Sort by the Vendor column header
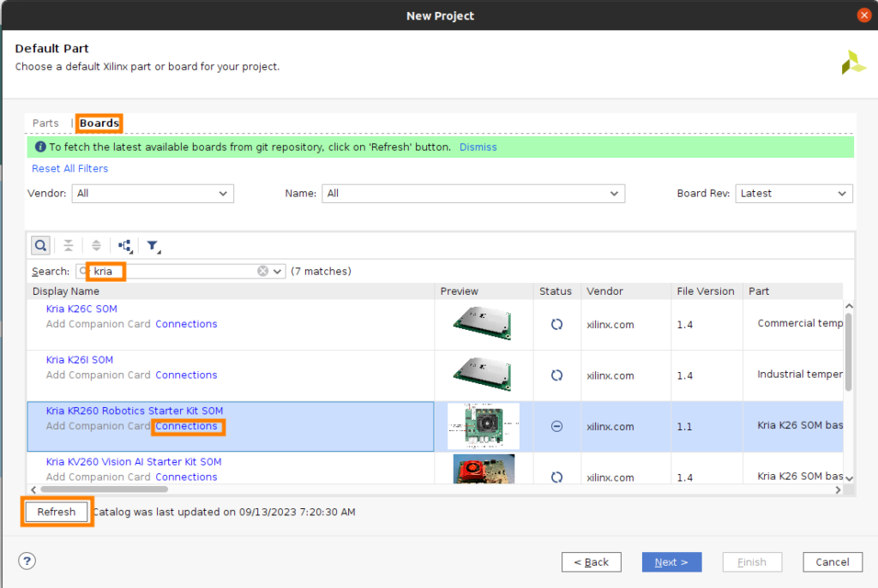This screenshot has width=878, height=588. 625,291
